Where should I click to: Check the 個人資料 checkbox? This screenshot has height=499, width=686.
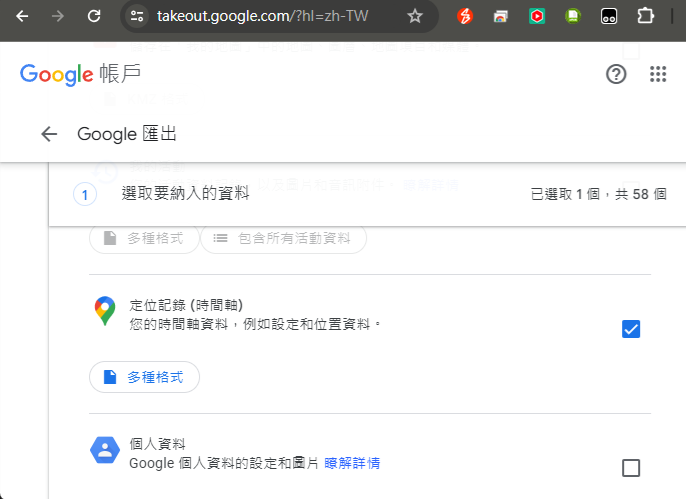[x=631, y=468]
